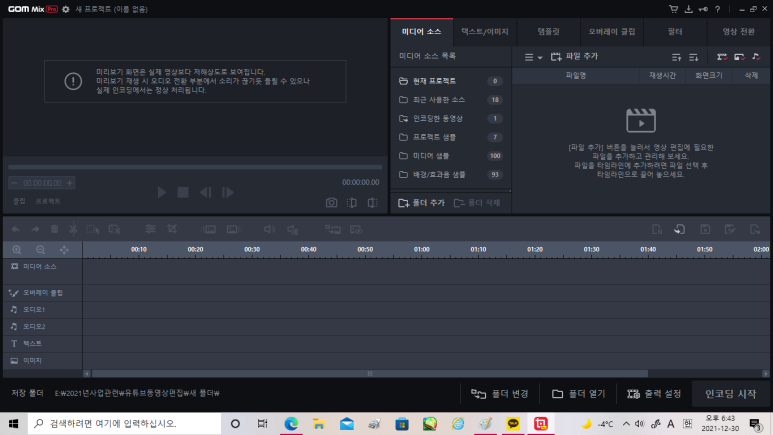Click 파일 추가 button

pos(574,57)
